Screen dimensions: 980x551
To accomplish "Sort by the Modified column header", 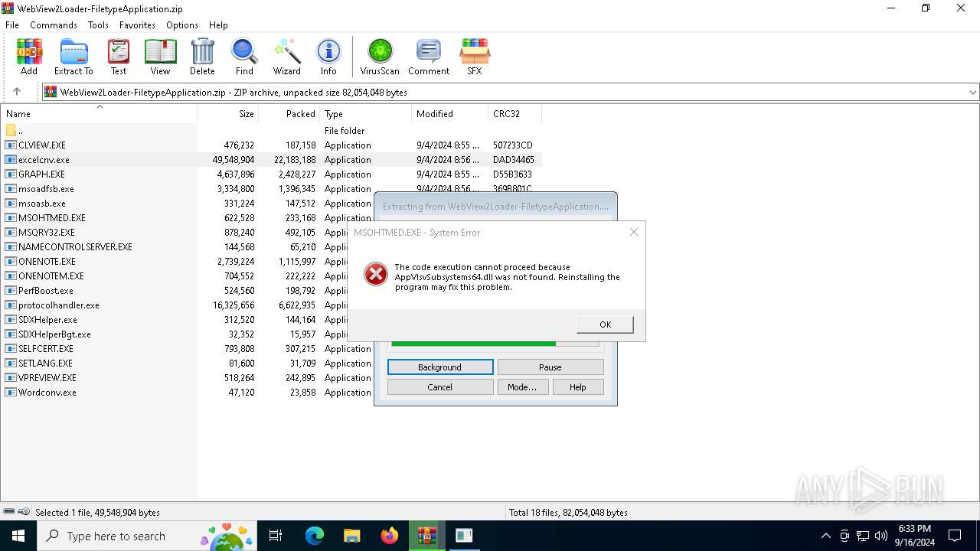I will (450, 114).
